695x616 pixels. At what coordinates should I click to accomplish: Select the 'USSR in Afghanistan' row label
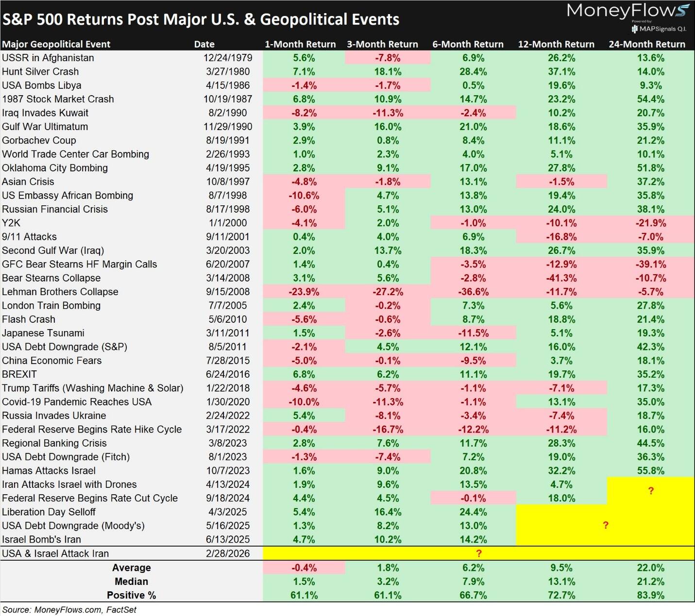coord(48,58)
